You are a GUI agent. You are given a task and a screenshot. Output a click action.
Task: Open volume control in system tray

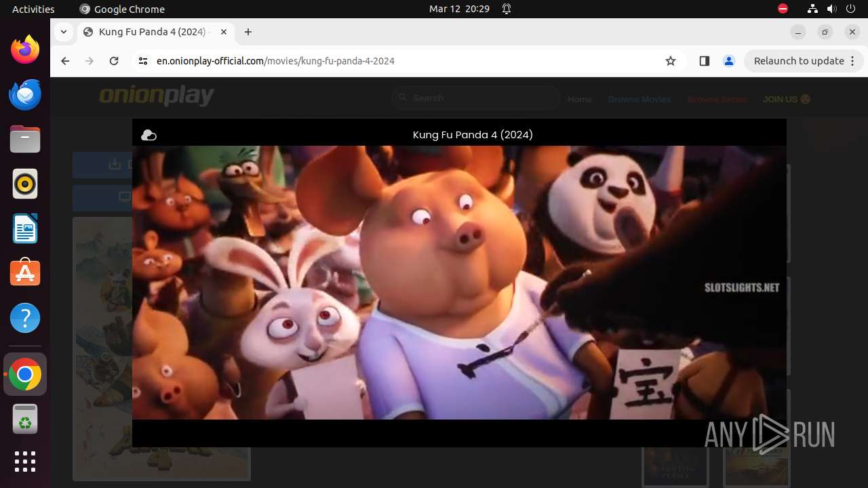[831, 9]
